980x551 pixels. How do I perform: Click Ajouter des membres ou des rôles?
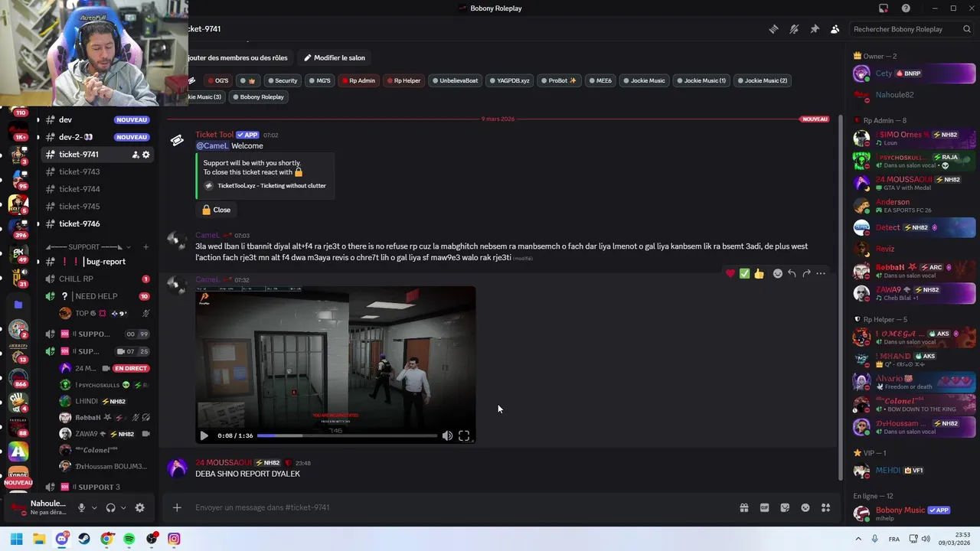pos(238,57)
